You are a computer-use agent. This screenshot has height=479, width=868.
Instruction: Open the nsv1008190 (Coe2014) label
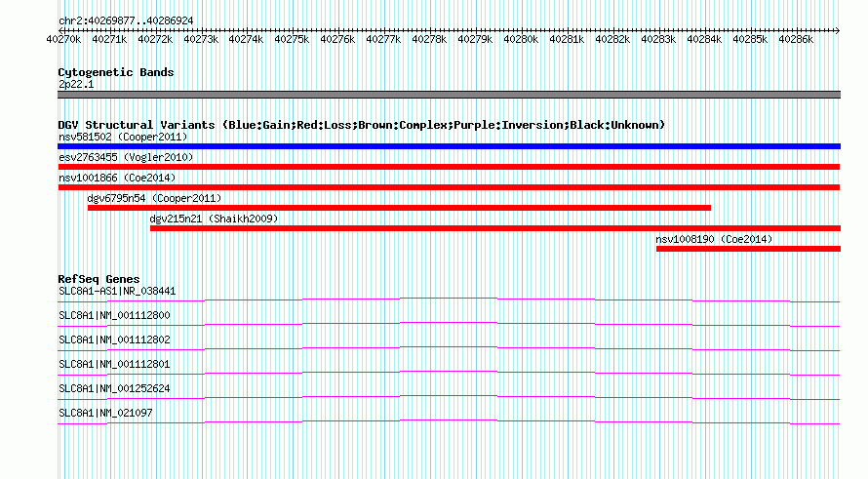tap(714, 239)
